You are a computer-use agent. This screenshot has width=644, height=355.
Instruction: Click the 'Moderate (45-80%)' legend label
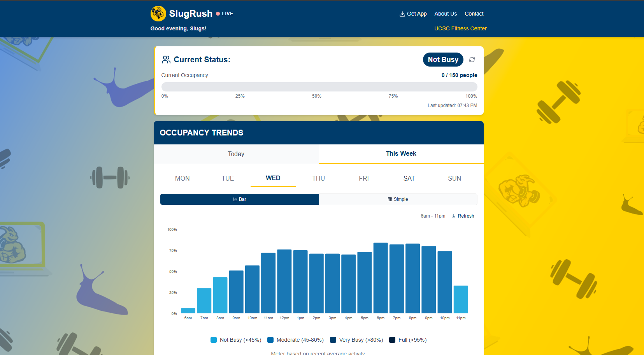coord(300,340)
